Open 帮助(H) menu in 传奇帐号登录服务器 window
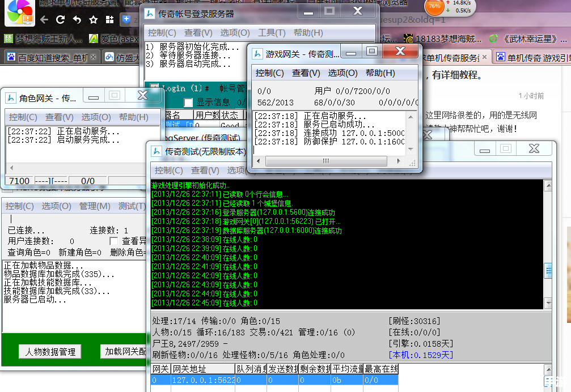Image resolution: width=571 pixels, height=392 pixels. click(x=308, y=33)
